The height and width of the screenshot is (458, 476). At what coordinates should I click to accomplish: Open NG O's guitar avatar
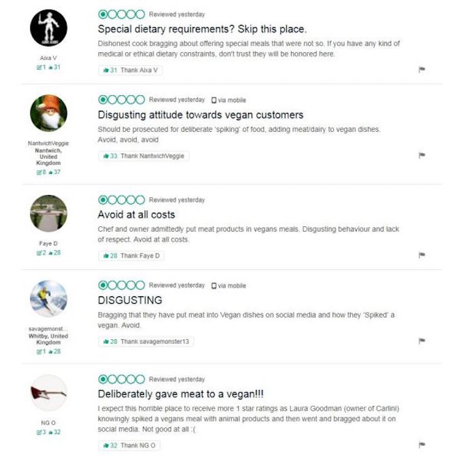(49, 394)
